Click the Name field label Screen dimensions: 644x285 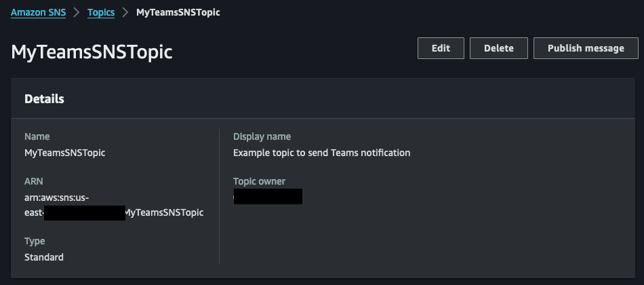pyautogui.click(x=37, y=136)
